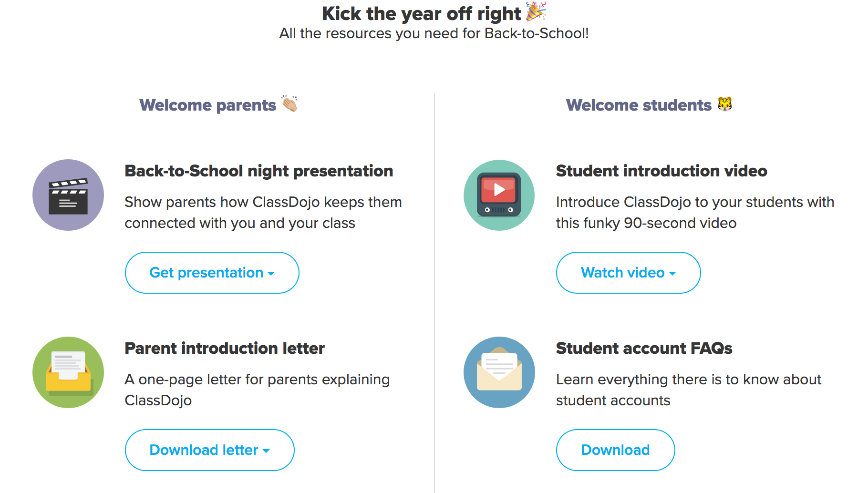Image resolution: width=868 pixels, height=493 pixels.
Task: Click the tiger face emoji
Action: coord(724,103)
